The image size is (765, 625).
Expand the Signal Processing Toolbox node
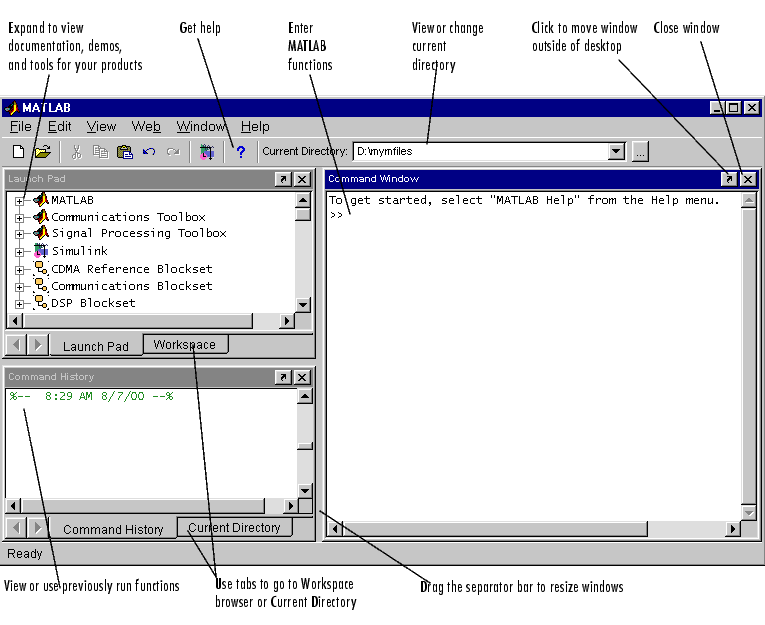click(19, 234)
